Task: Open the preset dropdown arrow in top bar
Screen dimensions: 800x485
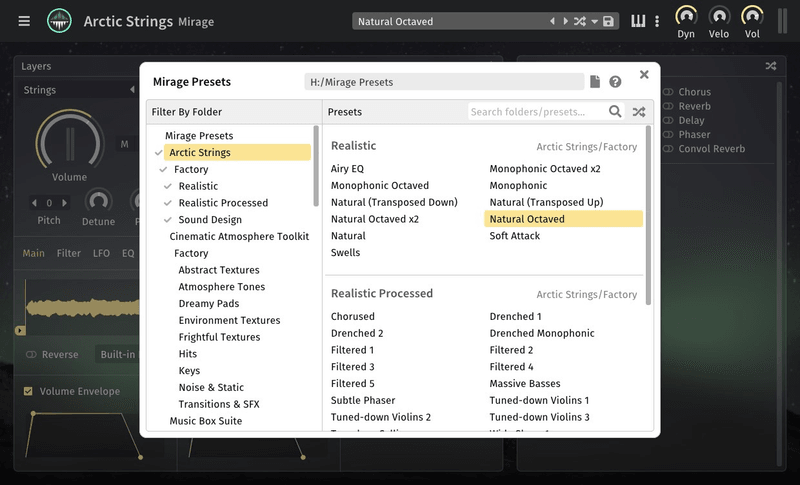Action: coord(594,21)
